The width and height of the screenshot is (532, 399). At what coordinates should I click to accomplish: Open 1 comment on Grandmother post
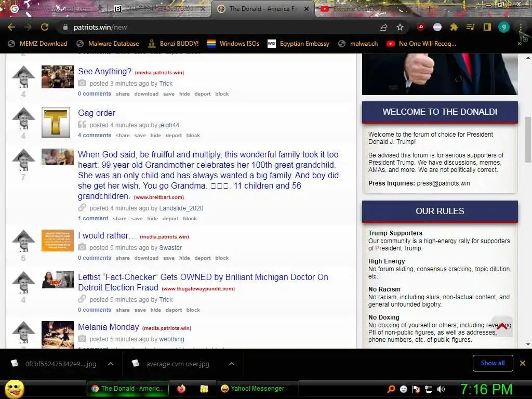click(x=94, y=218)
